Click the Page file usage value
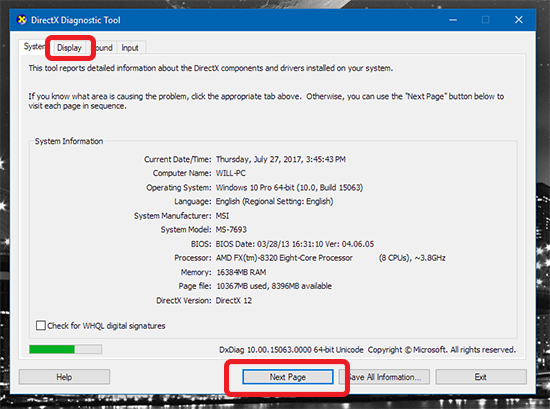The image size is (550, 409). [x=274, y=286]
